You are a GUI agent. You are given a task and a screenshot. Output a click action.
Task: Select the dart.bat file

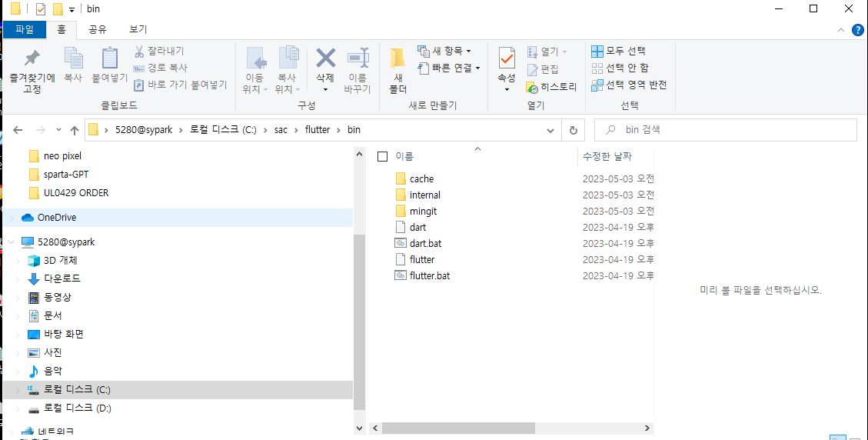click(x=426, y=243)
